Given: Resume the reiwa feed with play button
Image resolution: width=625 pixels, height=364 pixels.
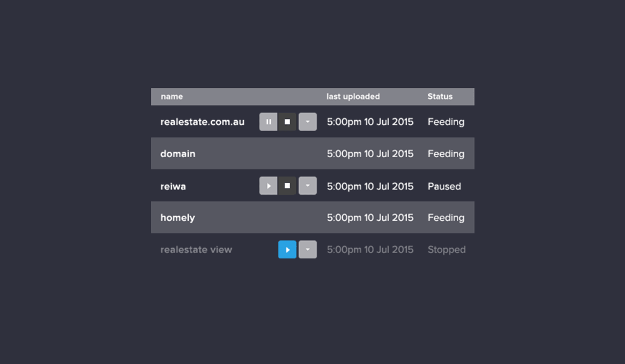Looking at the screenshot, I should point(268,186).
